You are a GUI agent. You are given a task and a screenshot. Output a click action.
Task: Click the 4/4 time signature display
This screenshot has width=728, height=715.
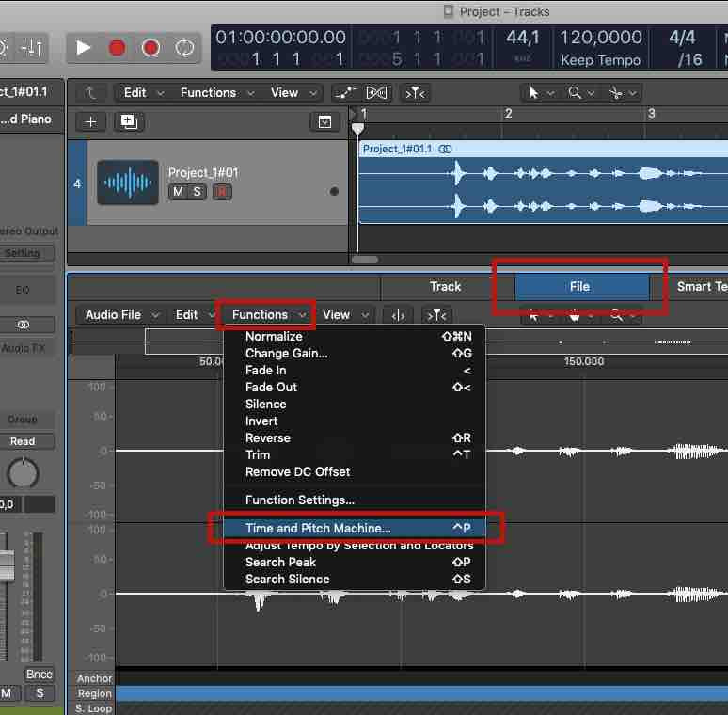pos(683,37)
